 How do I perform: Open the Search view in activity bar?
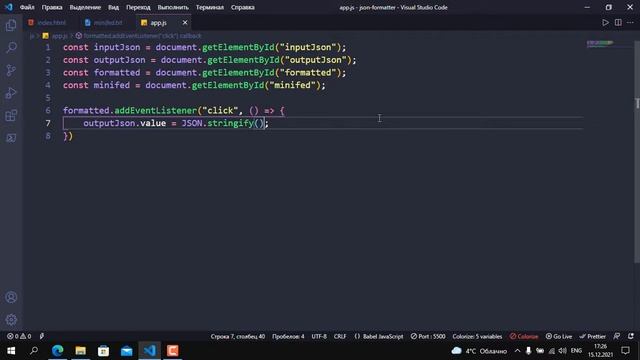coord(11,47)
